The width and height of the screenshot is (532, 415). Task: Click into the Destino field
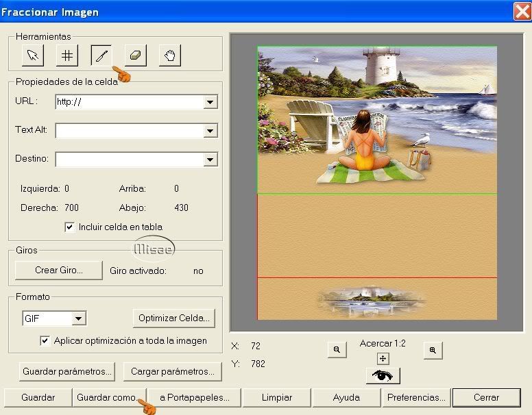(130, 160)
